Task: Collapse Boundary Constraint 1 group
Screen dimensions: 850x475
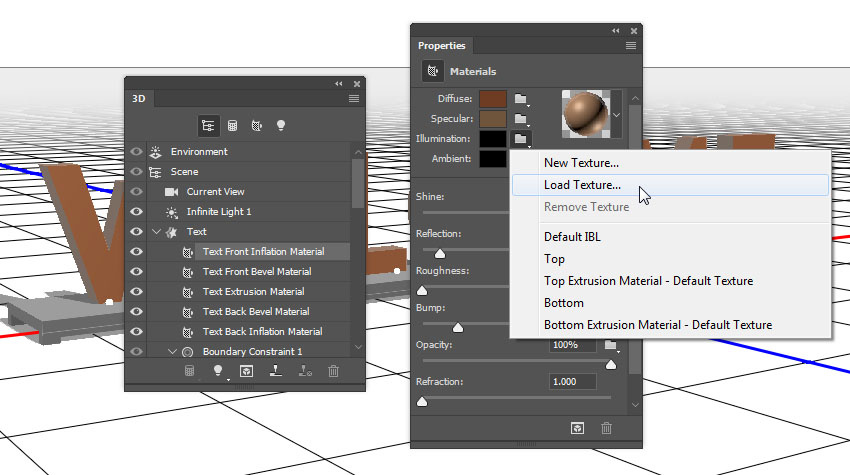Action: pos(172,352)
